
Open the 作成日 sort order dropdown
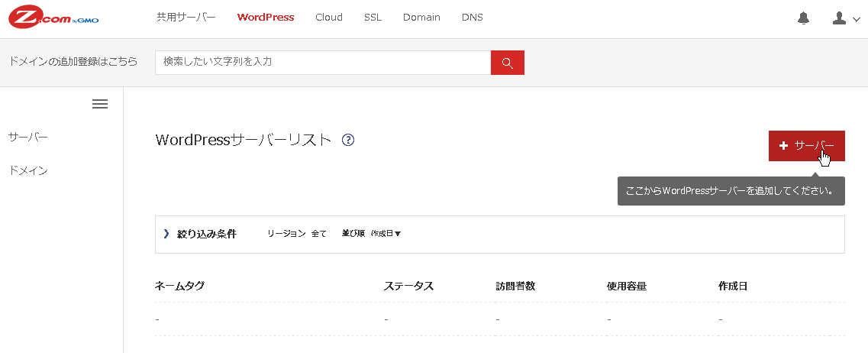click(x=386, y=234)
